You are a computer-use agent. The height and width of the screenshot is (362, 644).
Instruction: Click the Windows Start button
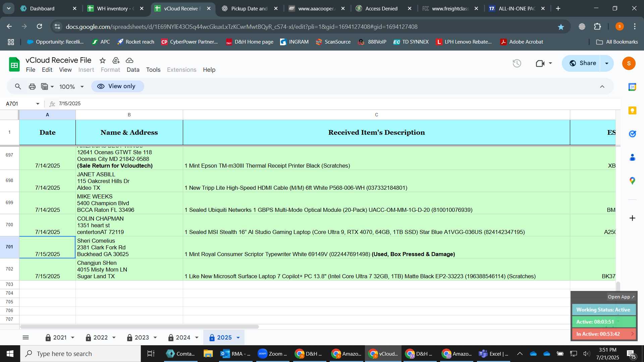10,354
